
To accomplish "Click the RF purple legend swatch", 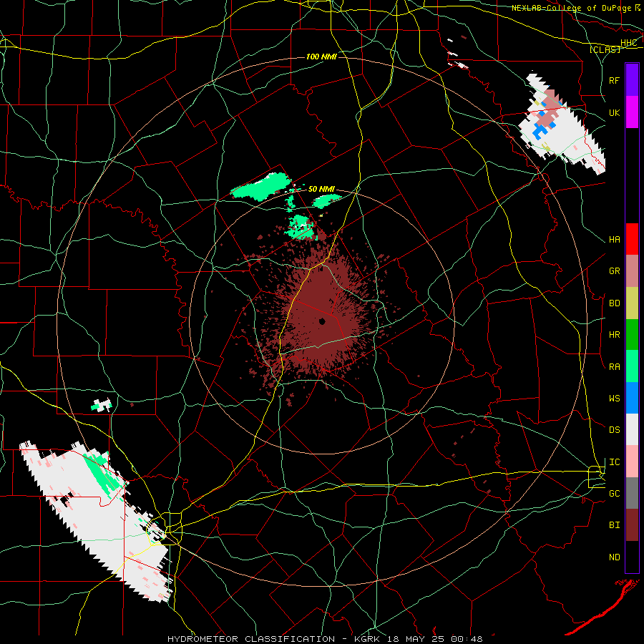I will [632, 80].
